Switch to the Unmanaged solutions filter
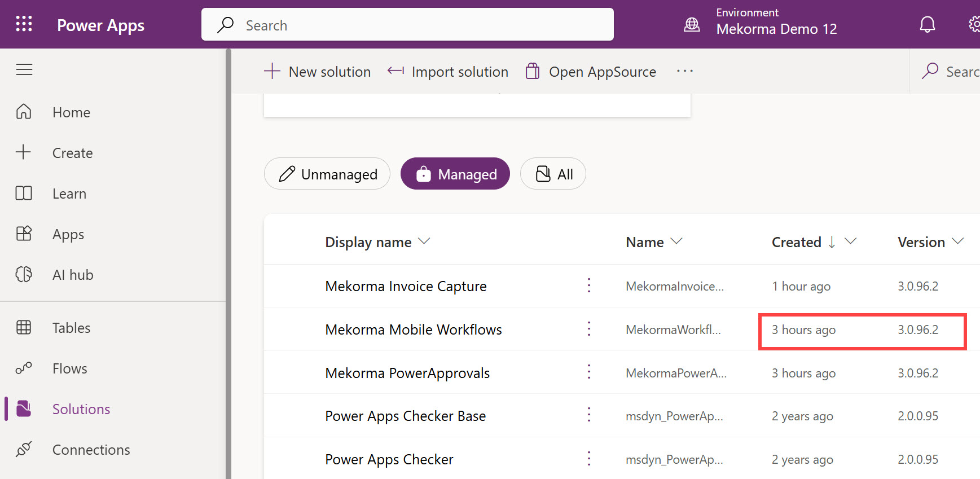Image resolution: width=980 pixels, height=479 pixels. tap(327, 174)
